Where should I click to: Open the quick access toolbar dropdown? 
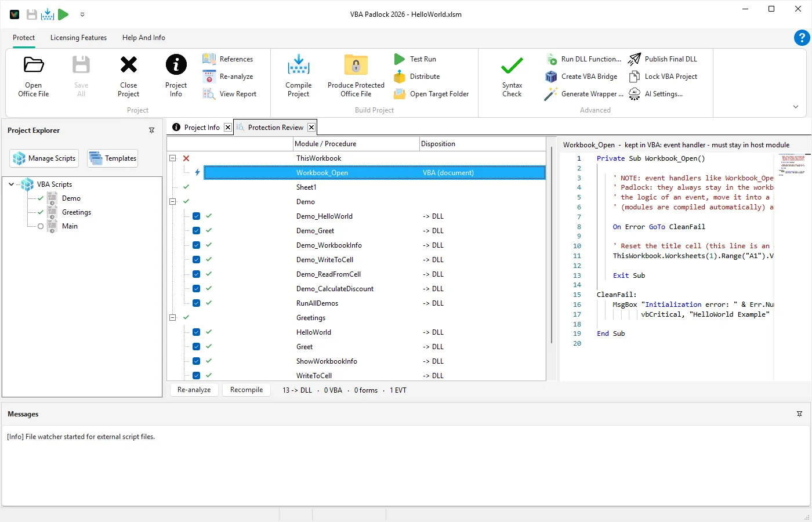click(x=82, y=14)
